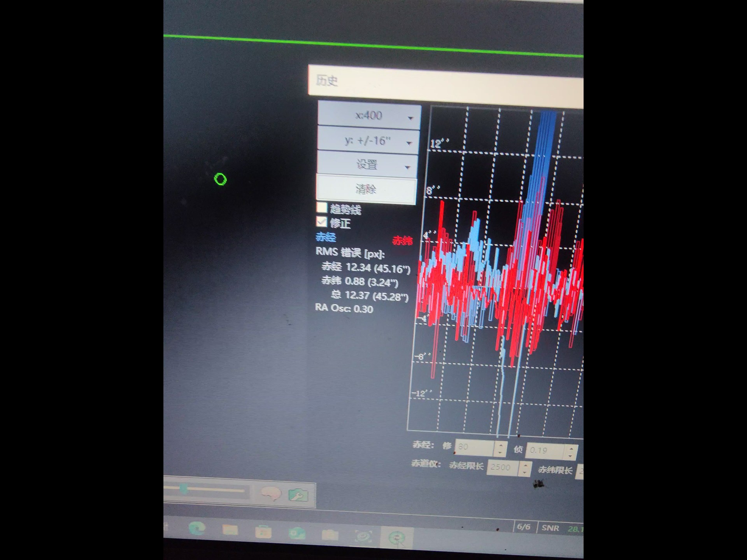Open Microsoft Edge on the taskbar
The width and height of the screenshot is (747, 560).
pyautogui.click(x=197, y=529)
